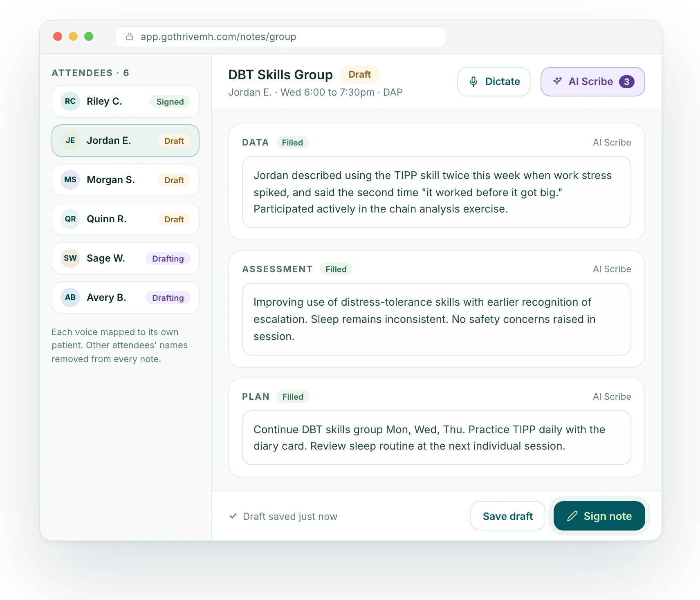Click Quinn R.'s QR avatar
Image resolution: width=700 pixels, height=600 pixels.
[70, 219]
